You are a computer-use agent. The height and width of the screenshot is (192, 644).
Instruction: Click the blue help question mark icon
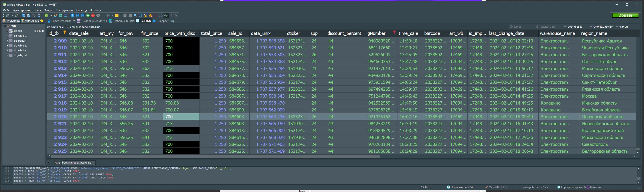(x=73, y=15)
